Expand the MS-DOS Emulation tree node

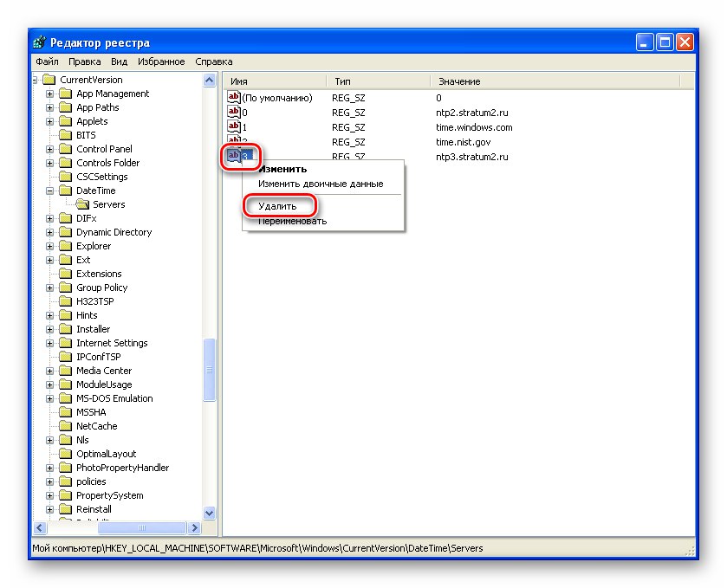click(49, 398)
